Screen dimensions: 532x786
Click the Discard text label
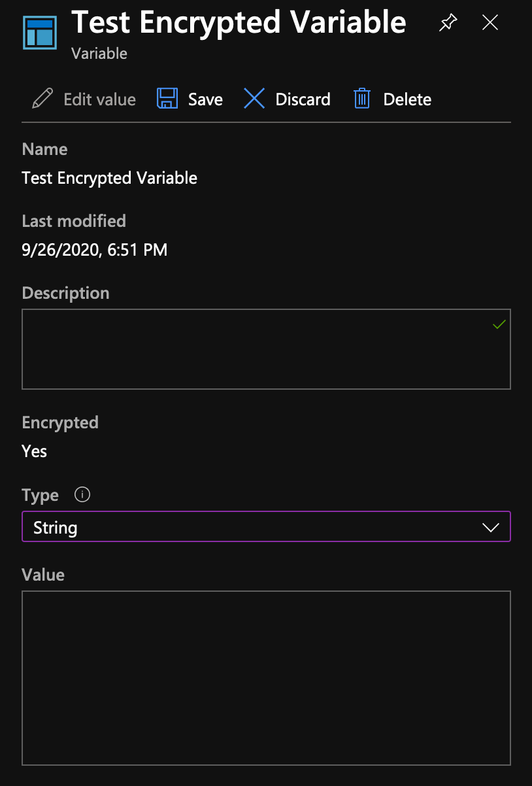303,99
